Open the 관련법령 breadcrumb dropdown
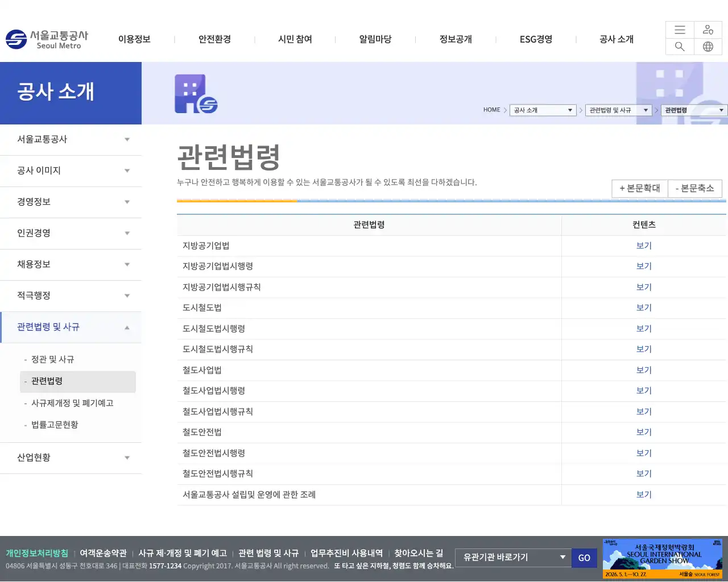Viewport: 728px width, 582px height. pos(694,110)
